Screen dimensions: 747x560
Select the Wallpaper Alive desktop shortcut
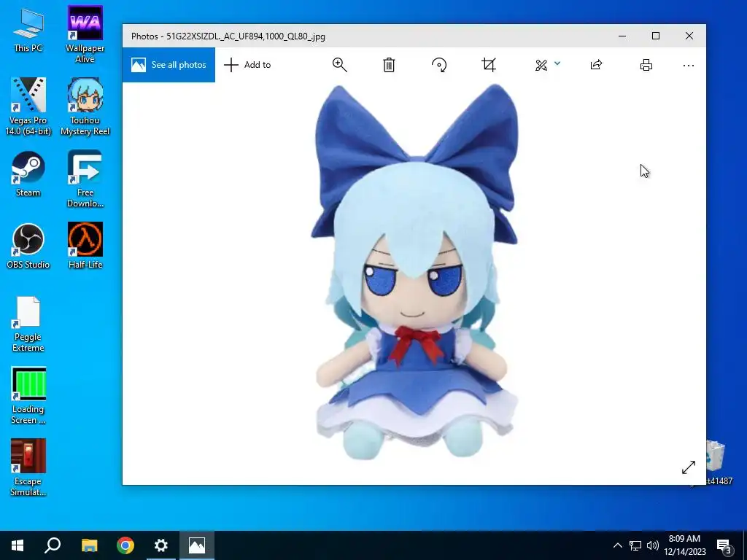coord(85,34)
